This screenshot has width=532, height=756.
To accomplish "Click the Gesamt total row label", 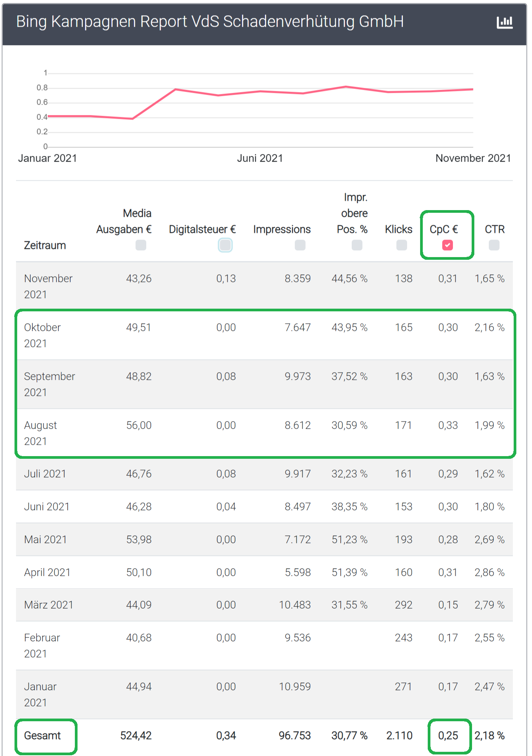I will pyautogui.click(x=42, y=735).
